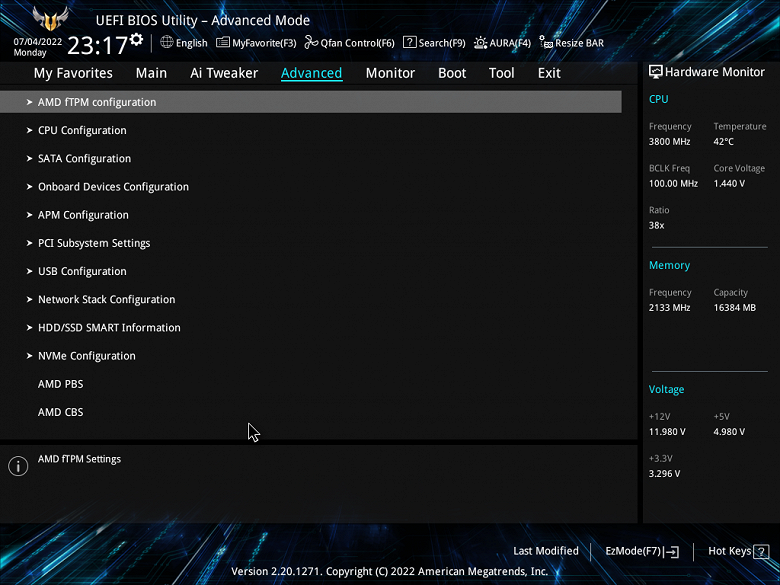Click the memory capacity 16384 MB

pos(735,308)
